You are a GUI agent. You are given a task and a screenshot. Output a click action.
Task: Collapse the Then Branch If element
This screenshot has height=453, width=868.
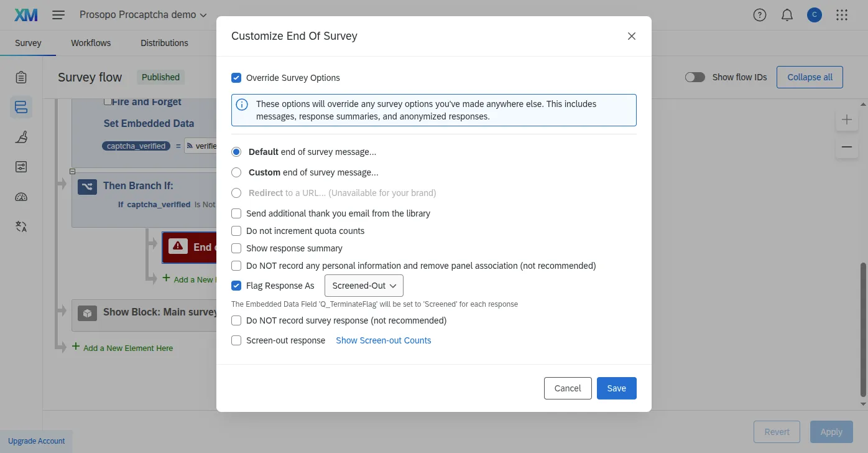pyautogui.click(x=72, y=171)
